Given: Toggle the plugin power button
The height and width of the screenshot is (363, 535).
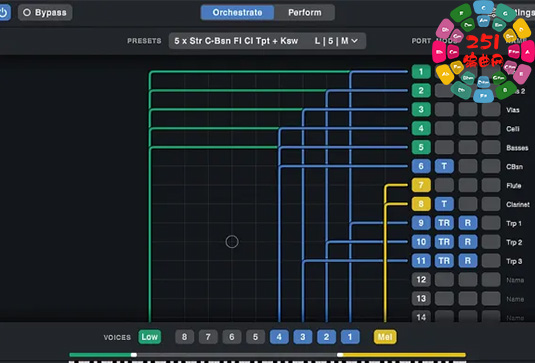Looking at the screenshot, I should (4, 13).
